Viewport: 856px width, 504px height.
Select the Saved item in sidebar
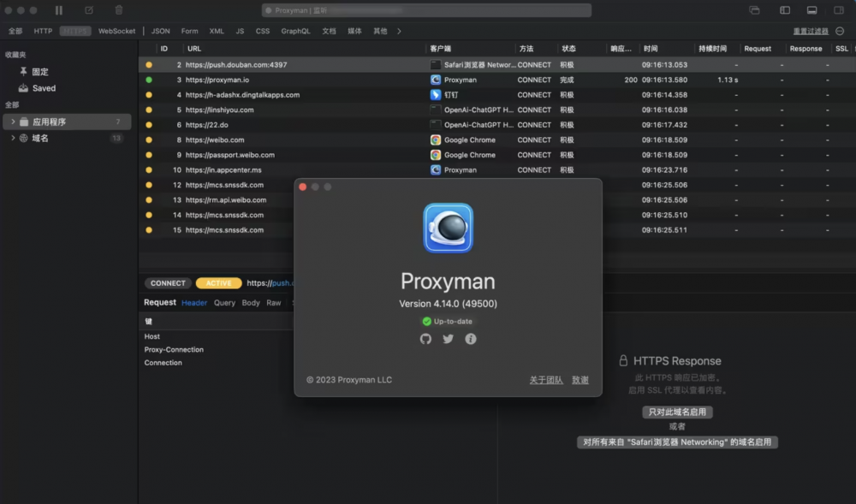(67, 88)
